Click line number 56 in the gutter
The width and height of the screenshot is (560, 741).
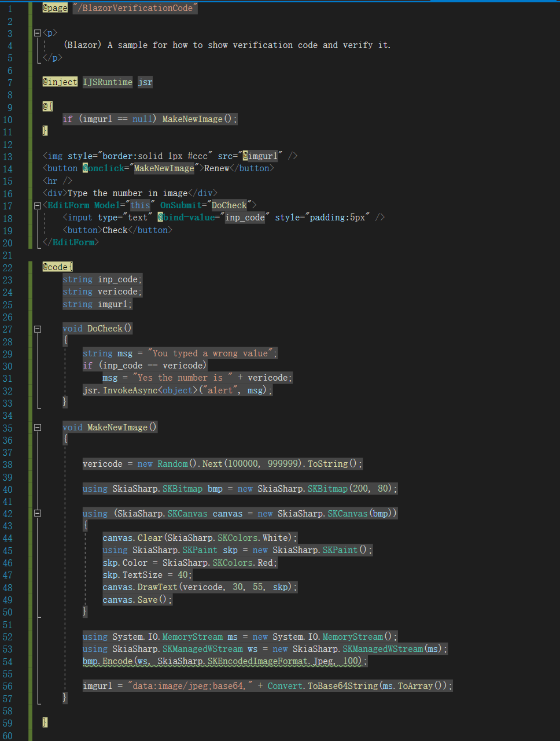[8, 685]
